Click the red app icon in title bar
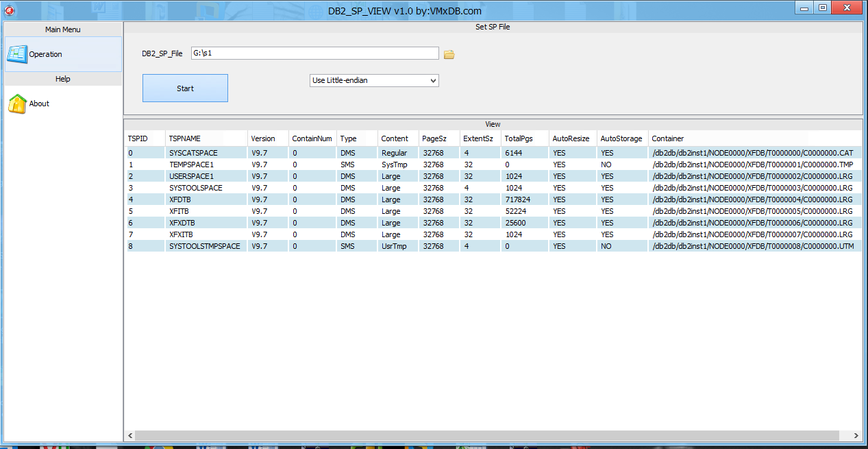Screen dimensions: 868x449 tap(9, 10)
